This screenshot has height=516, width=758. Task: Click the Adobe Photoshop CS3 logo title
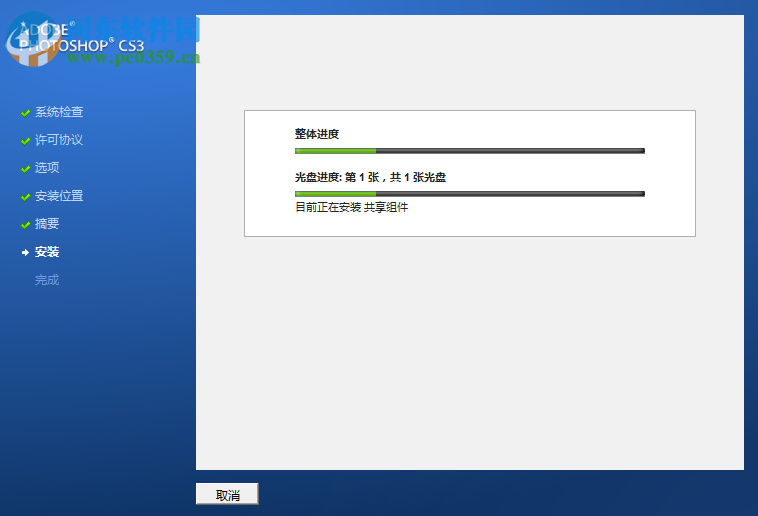coord(81,38)
